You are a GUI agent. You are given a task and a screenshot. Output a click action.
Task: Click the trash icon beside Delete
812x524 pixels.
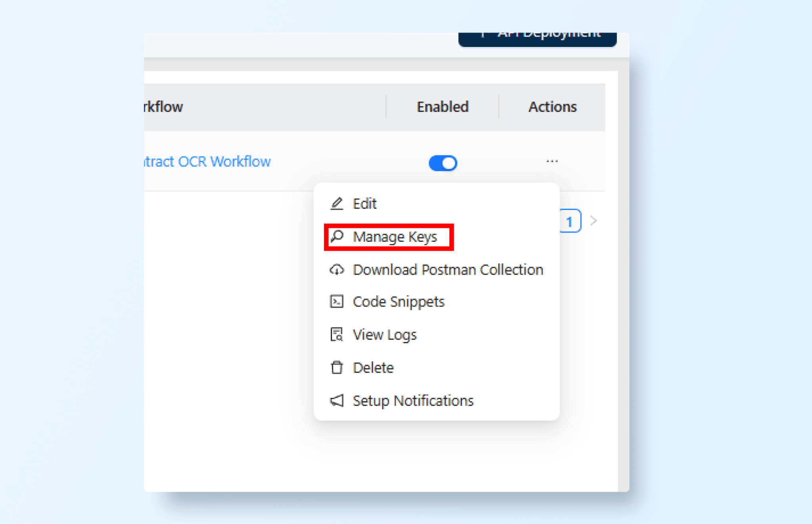[337, 367]
